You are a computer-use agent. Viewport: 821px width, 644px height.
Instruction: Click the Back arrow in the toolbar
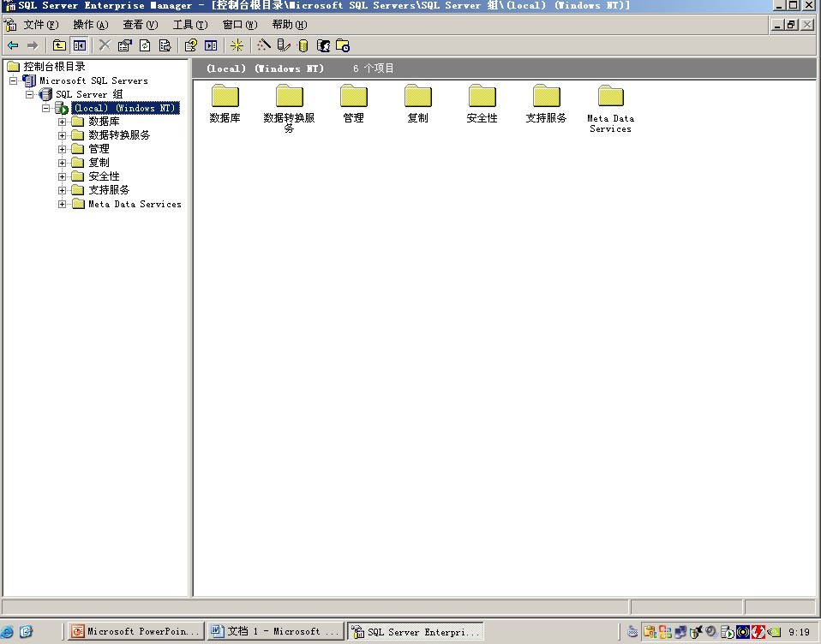pyautogui.click(x=13, y=45)
